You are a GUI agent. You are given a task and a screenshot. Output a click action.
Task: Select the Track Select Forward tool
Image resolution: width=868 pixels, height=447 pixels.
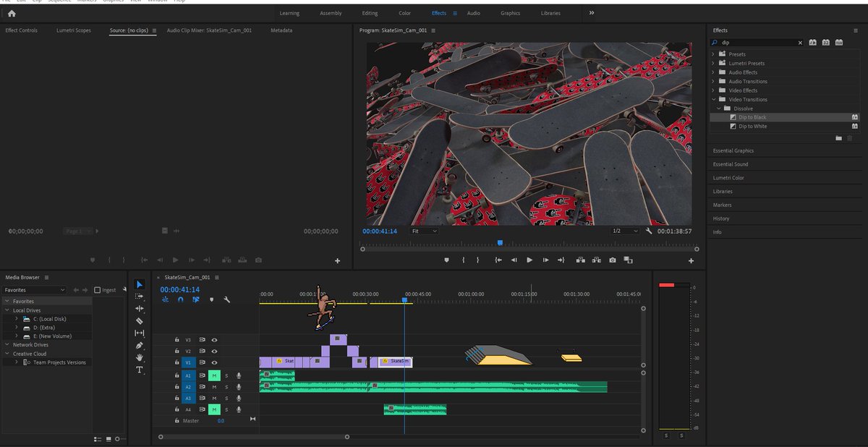pyautogui.click(x=140, y=296)
